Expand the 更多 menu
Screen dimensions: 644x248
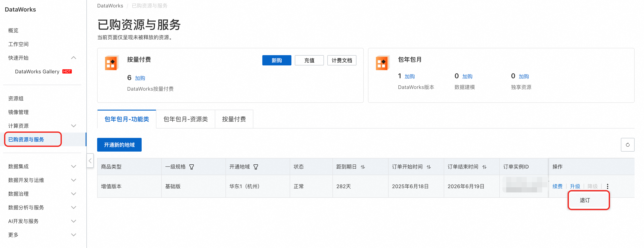coord(74,235)
